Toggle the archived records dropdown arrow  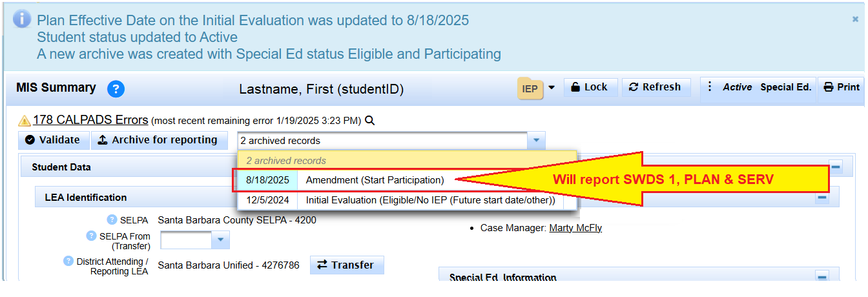536,141
